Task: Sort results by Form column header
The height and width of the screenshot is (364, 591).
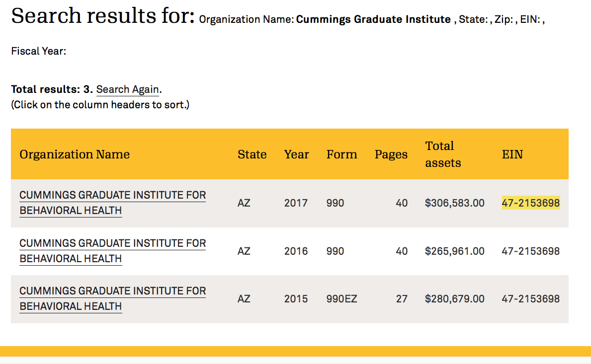Action: pos(341,154)
